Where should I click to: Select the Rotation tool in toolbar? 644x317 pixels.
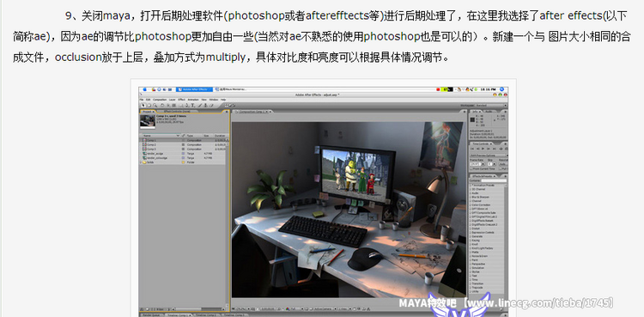(x=162, y=106)
